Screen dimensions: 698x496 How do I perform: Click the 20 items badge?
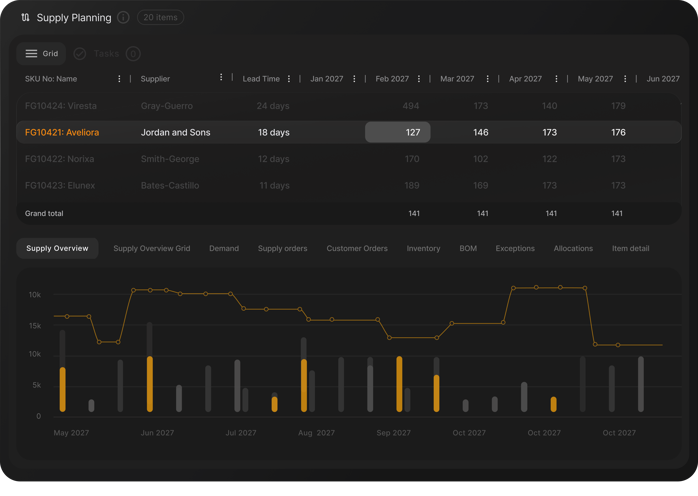click(160, 17)
